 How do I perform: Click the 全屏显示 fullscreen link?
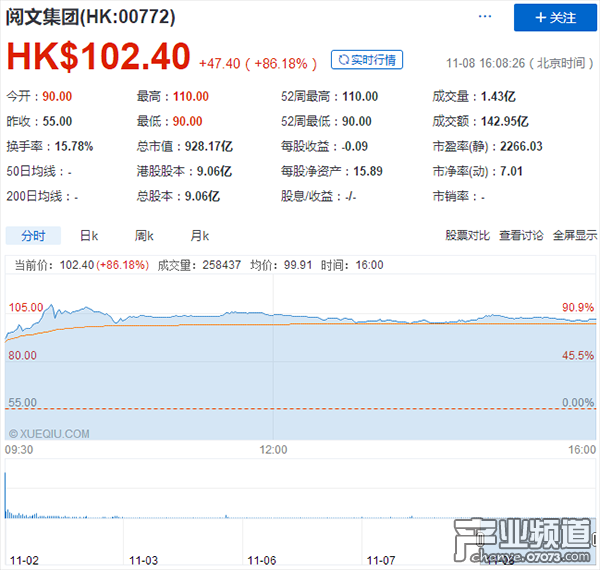pos(575,235)
